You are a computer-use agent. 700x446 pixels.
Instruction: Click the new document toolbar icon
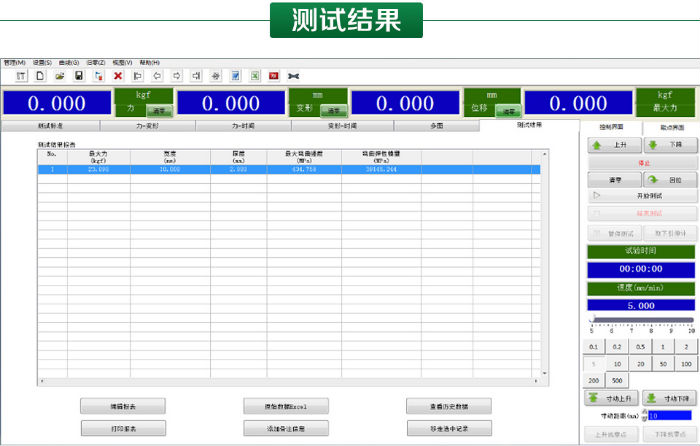click(x=40, y=75)
